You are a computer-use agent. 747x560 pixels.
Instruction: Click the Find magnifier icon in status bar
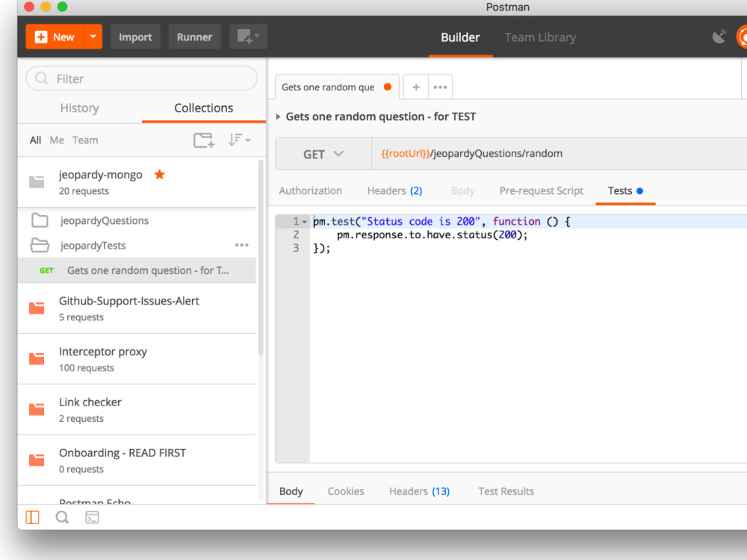tap(63, 517)
